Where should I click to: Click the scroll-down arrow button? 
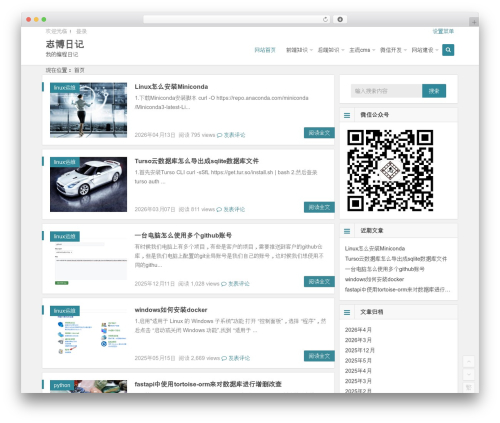point(469,374)
